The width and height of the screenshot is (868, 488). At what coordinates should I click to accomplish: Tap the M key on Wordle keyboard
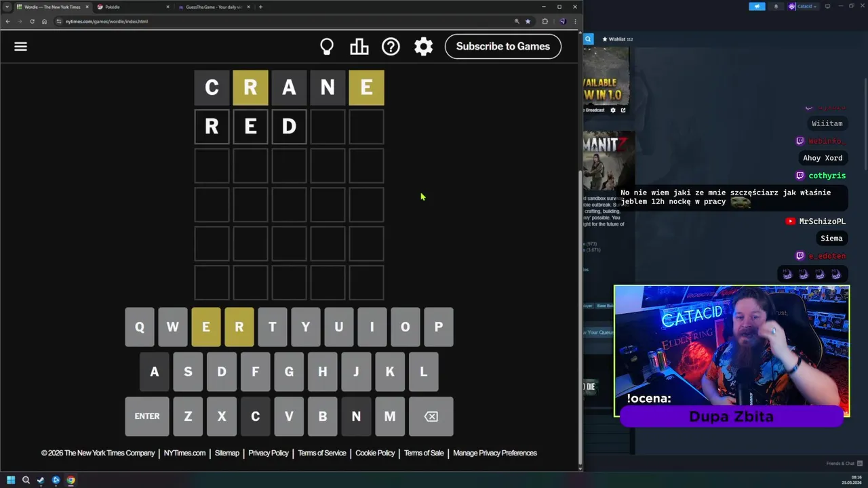pyautogui.click(x=390, y=416)
